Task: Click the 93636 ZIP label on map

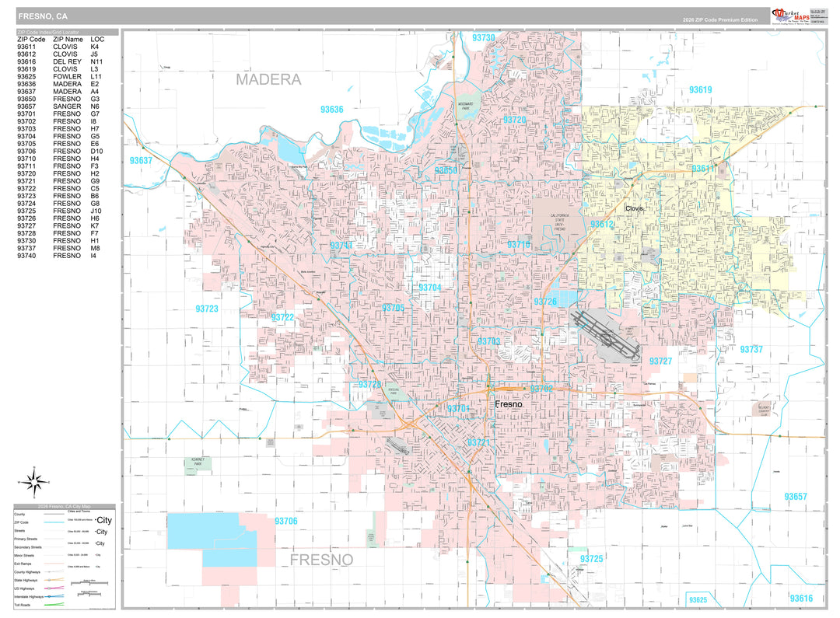Action: click(332, 110)
